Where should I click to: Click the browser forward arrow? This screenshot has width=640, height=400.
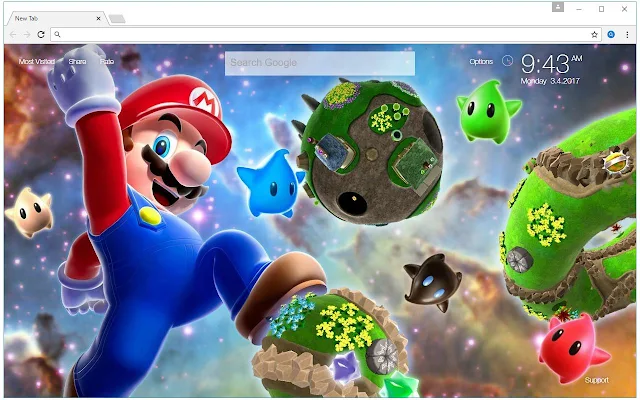coord(27,35)
